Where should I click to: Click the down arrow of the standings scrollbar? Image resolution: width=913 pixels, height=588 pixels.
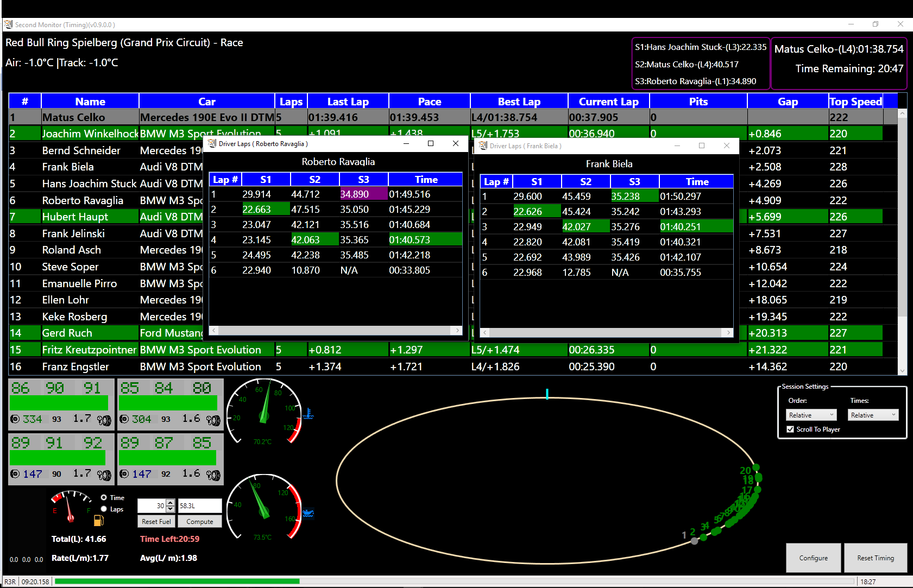902,371
